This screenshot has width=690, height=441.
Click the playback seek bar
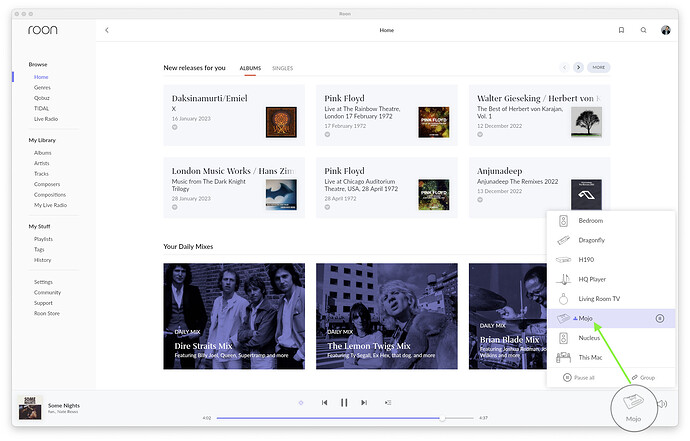[345, 418]
